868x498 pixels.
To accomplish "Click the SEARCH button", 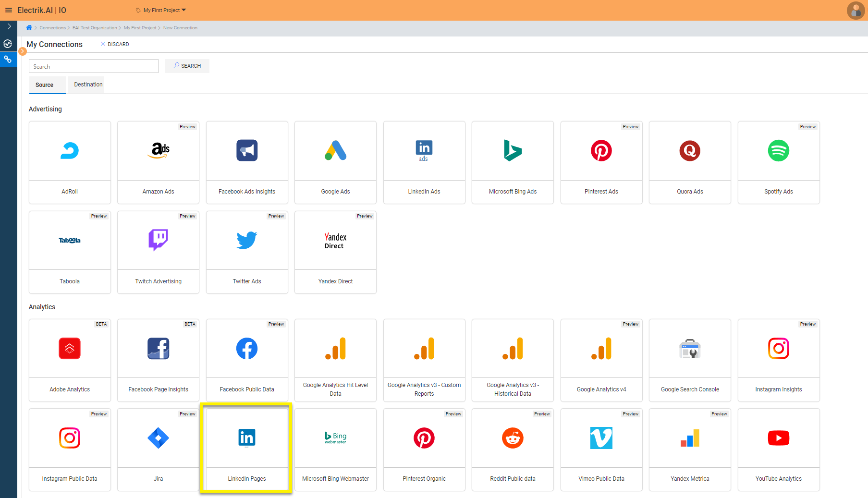I will tap(187, 66).
